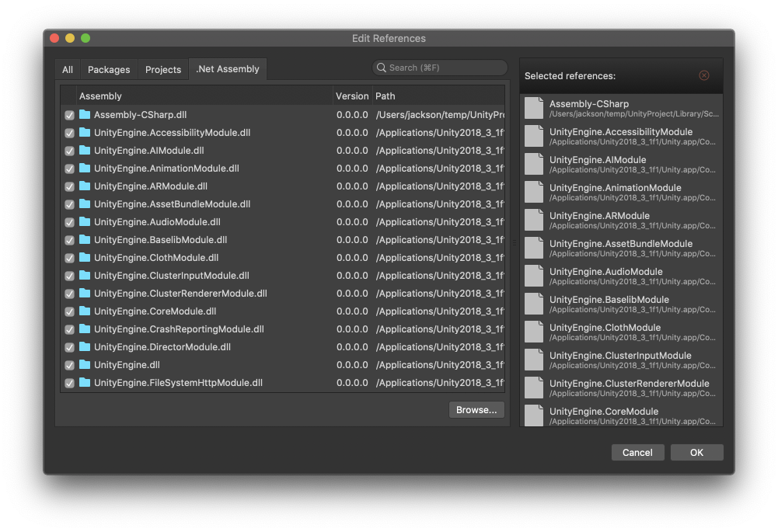
Task: Click the folder icon of UnityEngine.AudioModule.dll
Action: coord(85,221)
